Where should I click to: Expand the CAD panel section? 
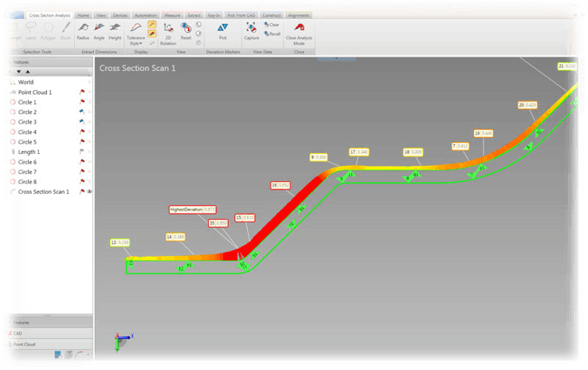(50, 333)
